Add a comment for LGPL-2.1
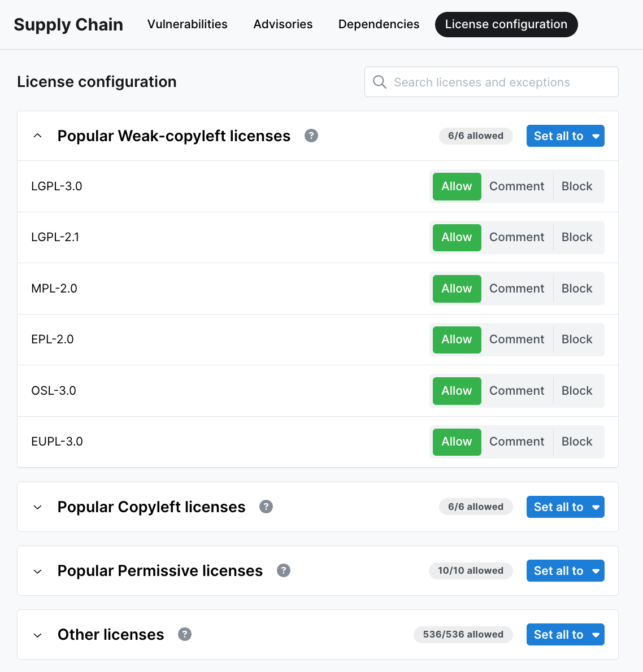The width and height of the screenshot is (643, 672). click(x=516, y=237)
